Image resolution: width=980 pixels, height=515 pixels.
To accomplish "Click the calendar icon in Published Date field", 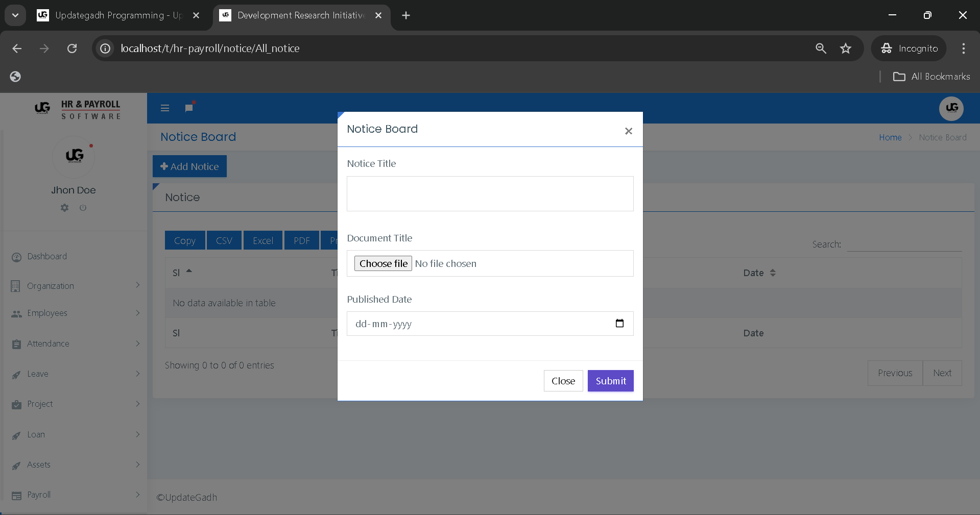I will coord(619,324).
